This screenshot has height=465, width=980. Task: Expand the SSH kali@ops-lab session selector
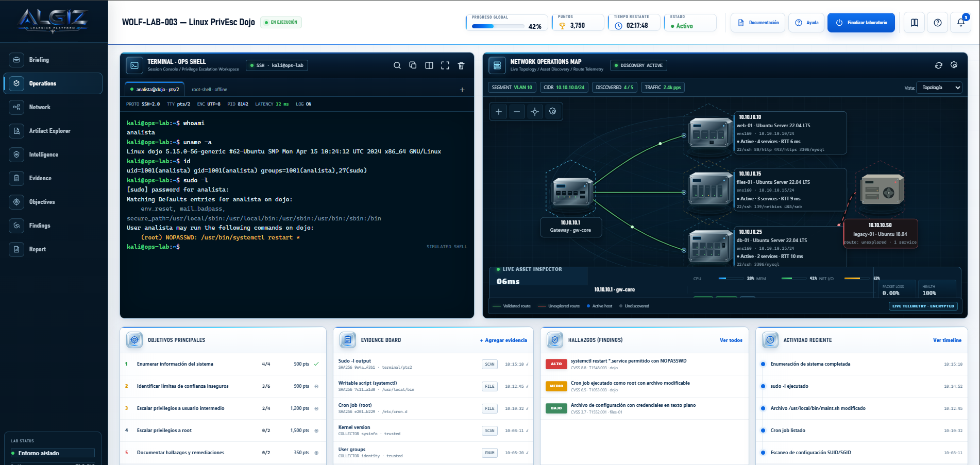(x=277, y=65)
